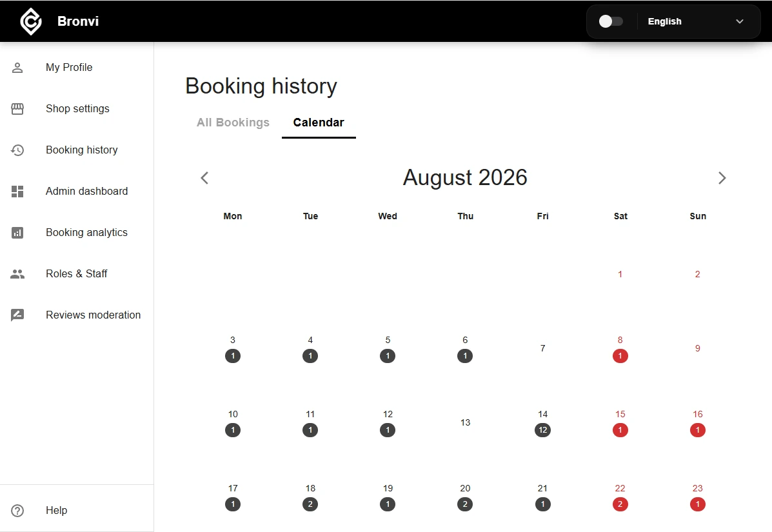Image resolution: width=772 pixels, height=532 pixels.
Task: Go to previous month with left arrow
Action: click(205, 178)
